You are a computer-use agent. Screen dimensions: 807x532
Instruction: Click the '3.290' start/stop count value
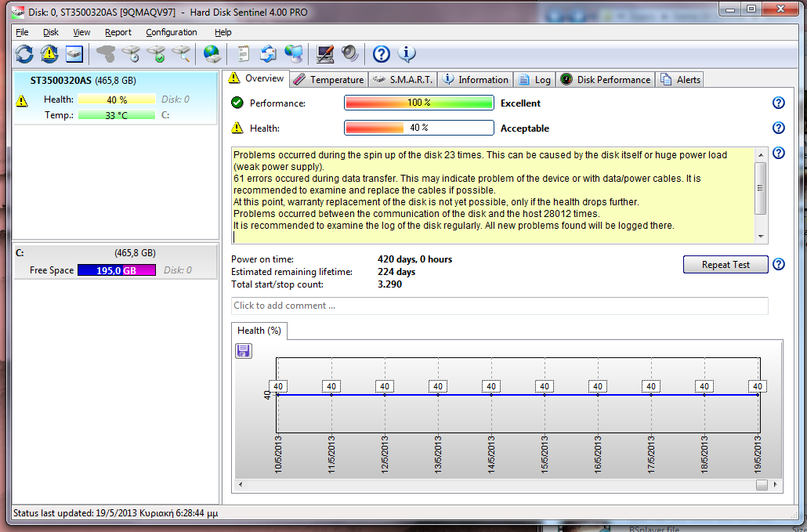coord(389,284)
